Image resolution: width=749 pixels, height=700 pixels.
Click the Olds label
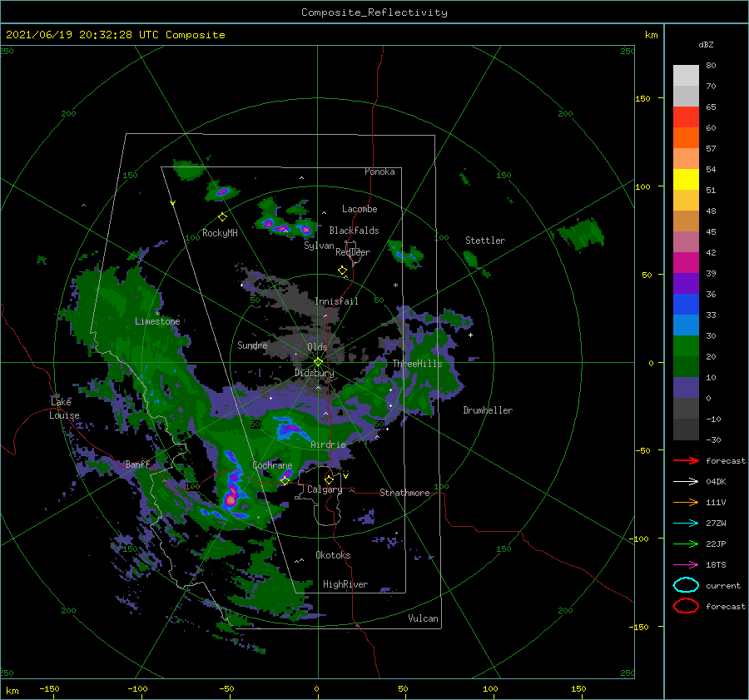[317, 347]
